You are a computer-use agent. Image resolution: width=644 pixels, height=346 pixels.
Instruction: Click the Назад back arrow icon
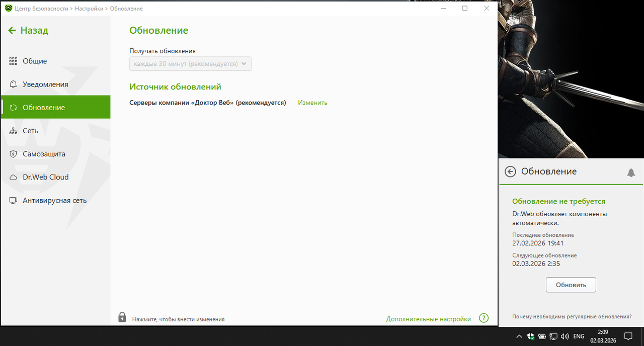(12, 31)
